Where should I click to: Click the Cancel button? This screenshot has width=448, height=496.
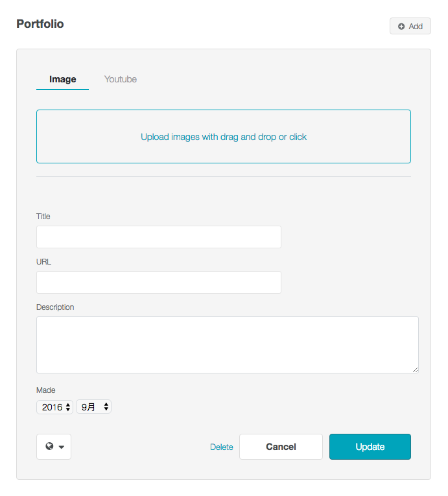(281, 447)
